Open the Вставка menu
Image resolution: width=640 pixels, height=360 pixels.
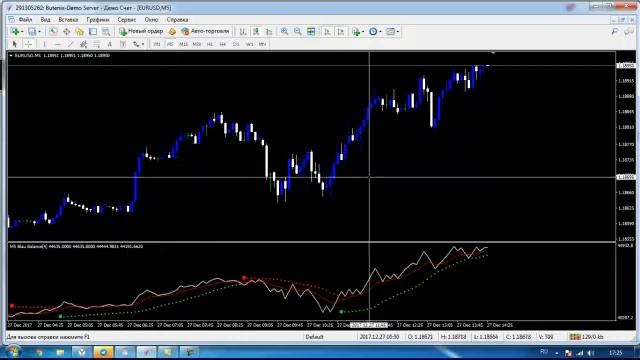(x=68, y=19)
